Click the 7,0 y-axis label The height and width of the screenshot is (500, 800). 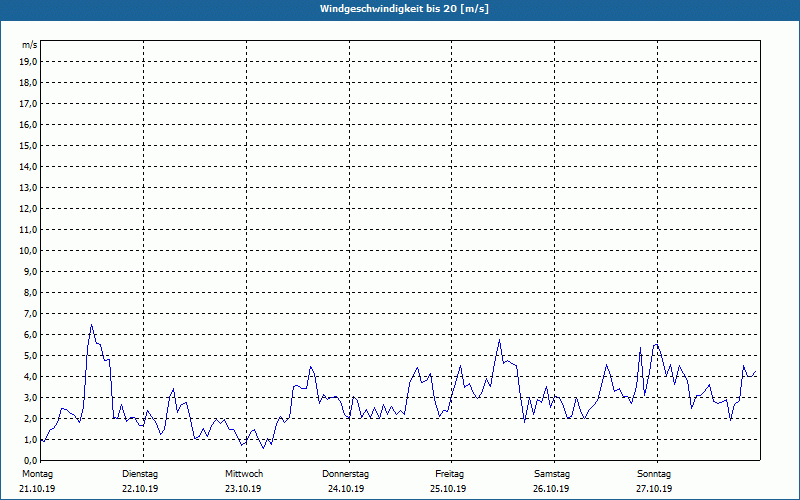(31, 313)
